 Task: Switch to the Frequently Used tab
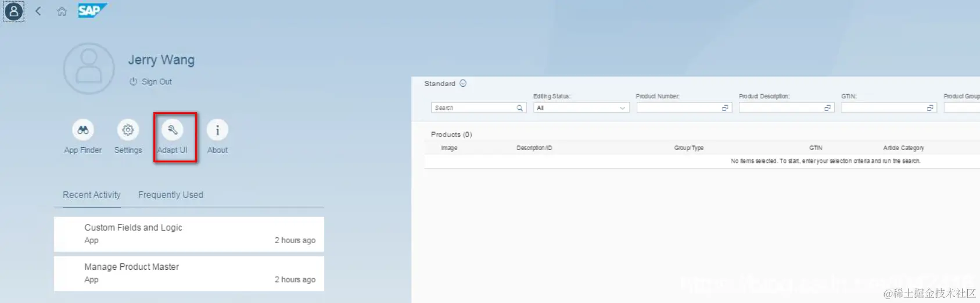[x=171, y=195]
